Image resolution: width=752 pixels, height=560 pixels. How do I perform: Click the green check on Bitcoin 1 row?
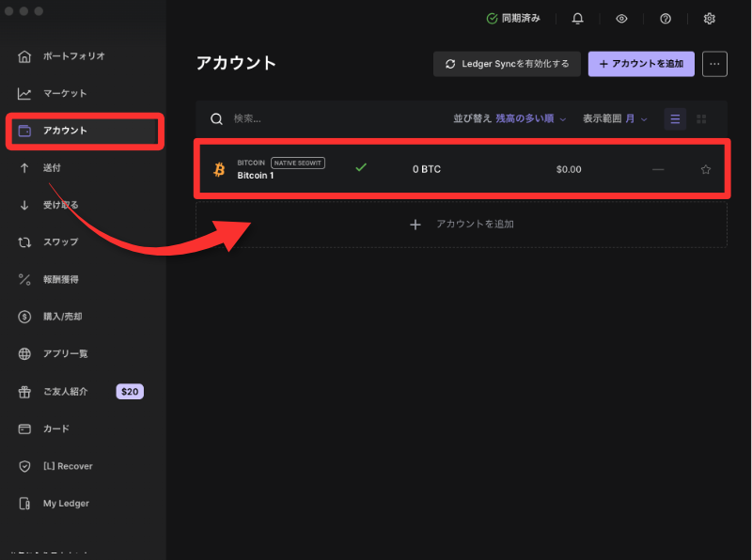point(361,167)
